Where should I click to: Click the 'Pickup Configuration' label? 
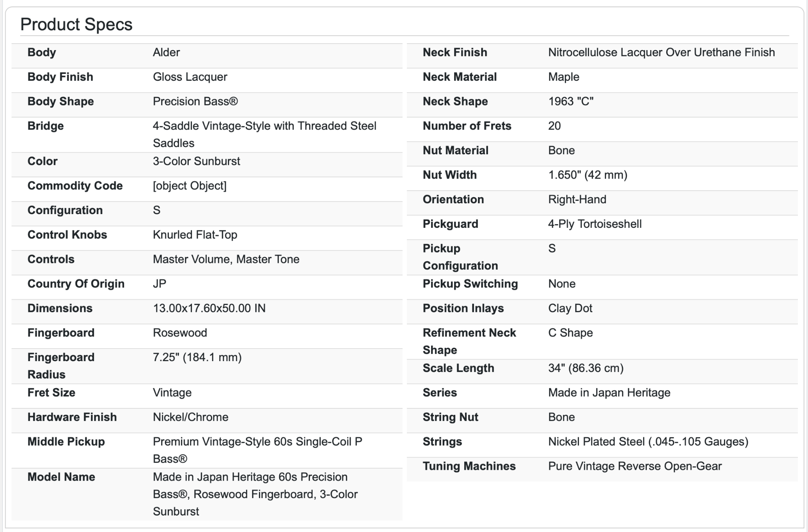[x=461, y=257]
